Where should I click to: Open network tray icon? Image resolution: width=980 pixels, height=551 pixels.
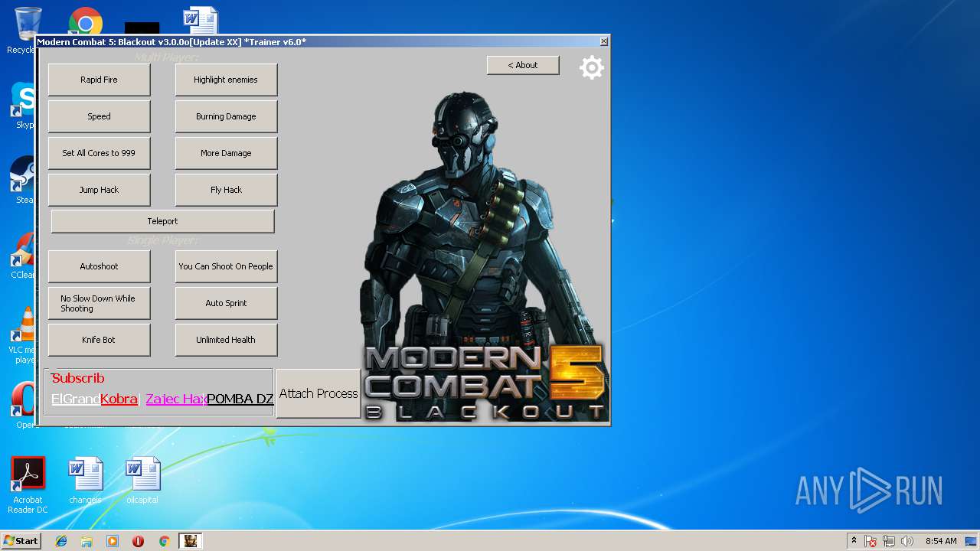889,541
